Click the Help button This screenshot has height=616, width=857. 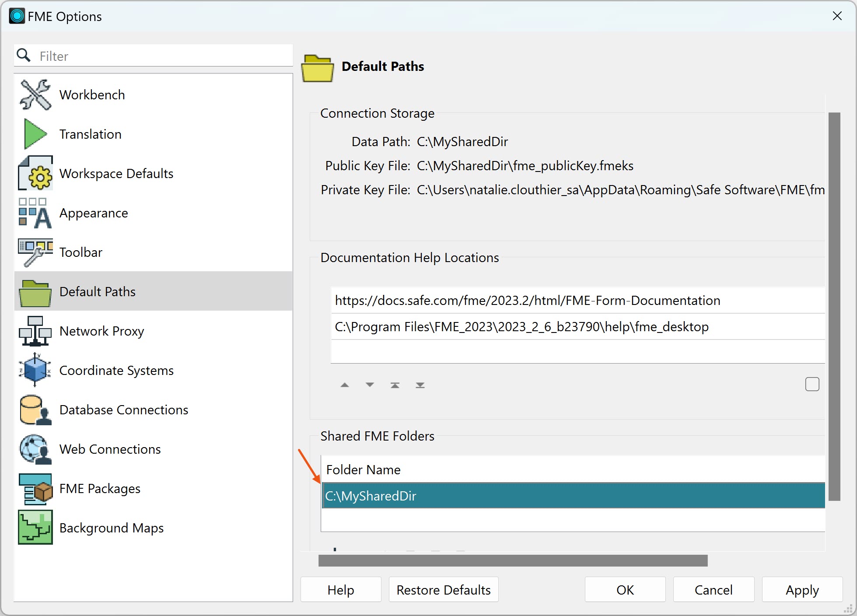click(x=341, y=590)
